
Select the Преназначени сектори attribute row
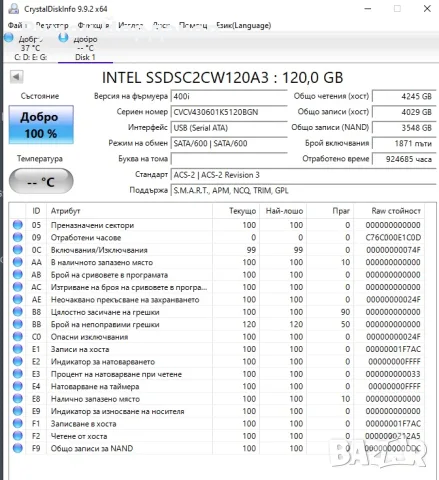(217, 225)
